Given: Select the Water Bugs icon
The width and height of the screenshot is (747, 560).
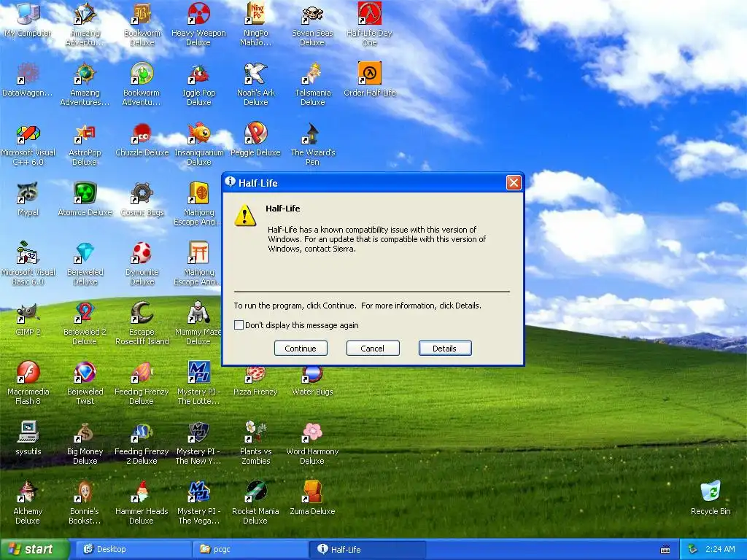Looking at the screenshot, I should click(x=312, y=382).
